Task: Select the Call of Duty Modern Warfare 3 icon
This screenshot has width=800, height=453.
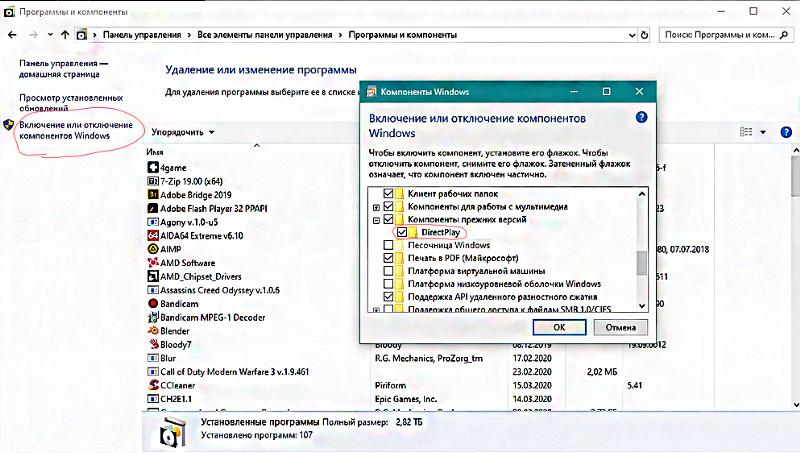Action: tap(153, 371)
